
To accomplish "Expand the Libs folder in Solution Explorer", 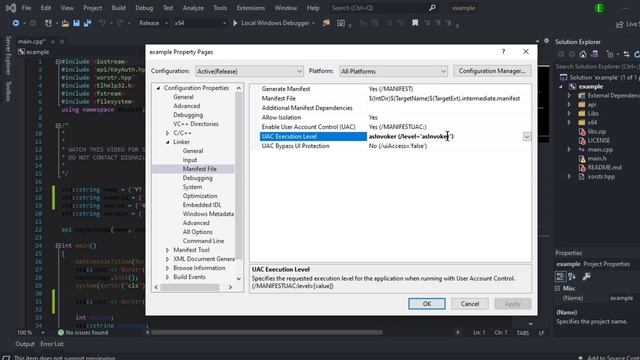I will pos(569,113).
